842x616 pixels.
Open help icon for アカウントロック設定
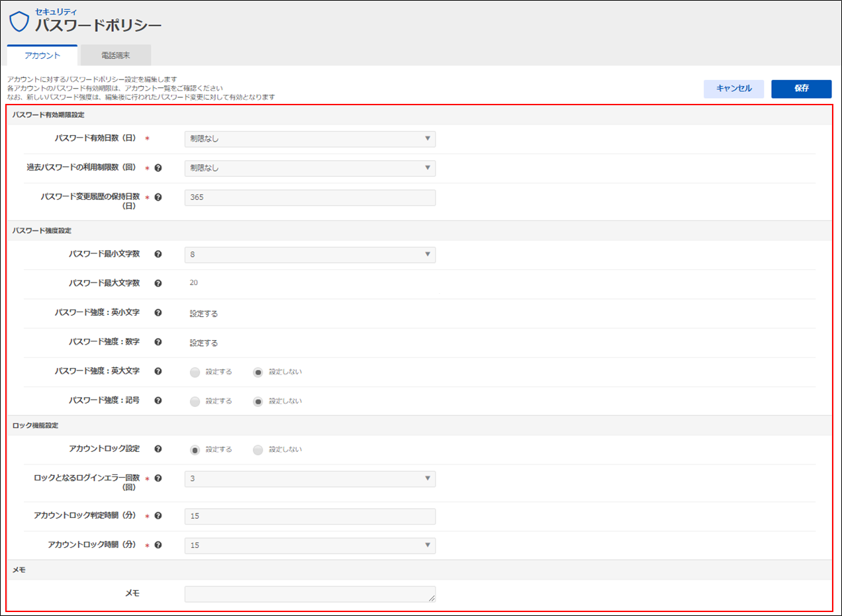point(158,449)
